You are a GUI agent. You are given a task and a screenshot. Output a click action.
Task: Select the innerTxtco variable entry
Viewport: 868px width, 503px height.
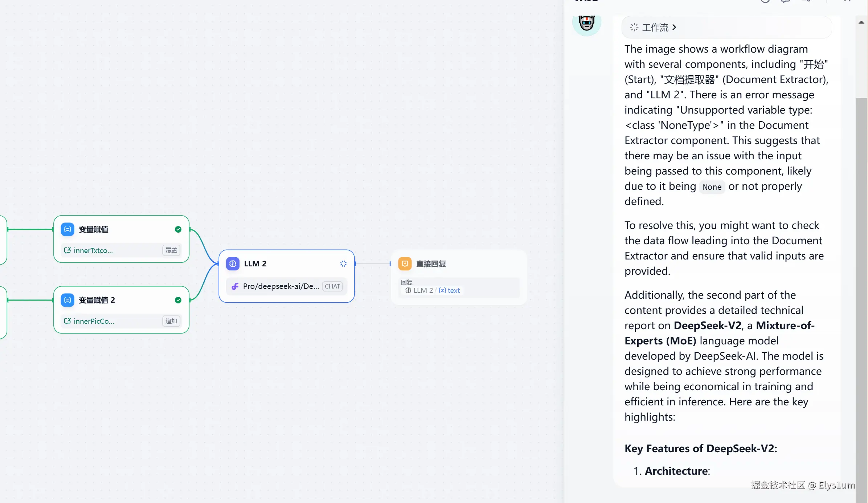[x=88, y=250]
